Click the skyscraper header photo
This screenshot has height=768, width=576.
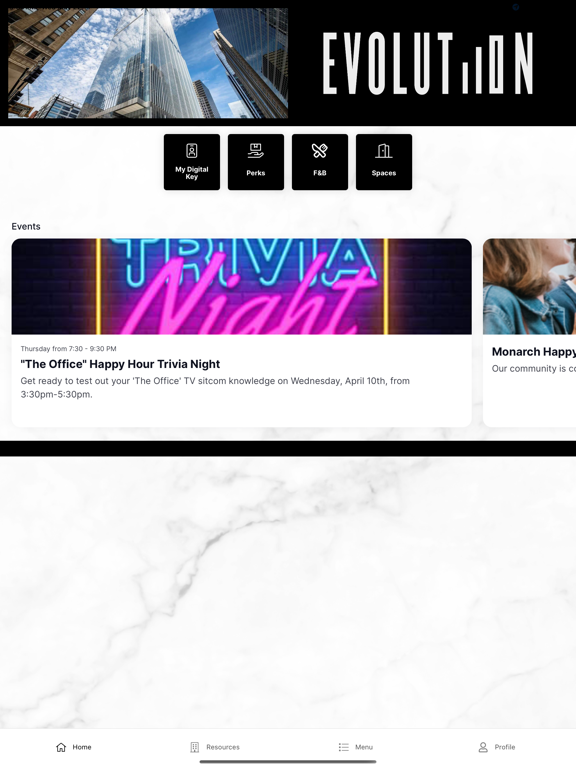pyautogui.click(x=148, y=63)
